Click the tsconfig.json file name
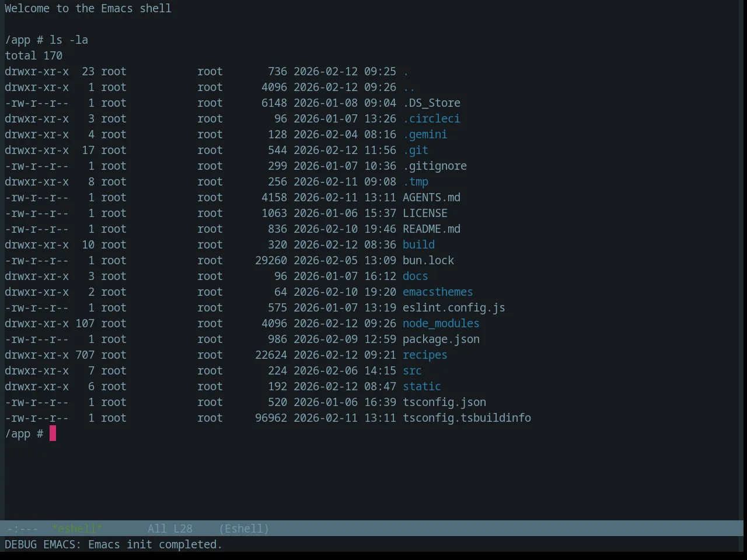This screenshot has height=560, width=747. (444, 402)
